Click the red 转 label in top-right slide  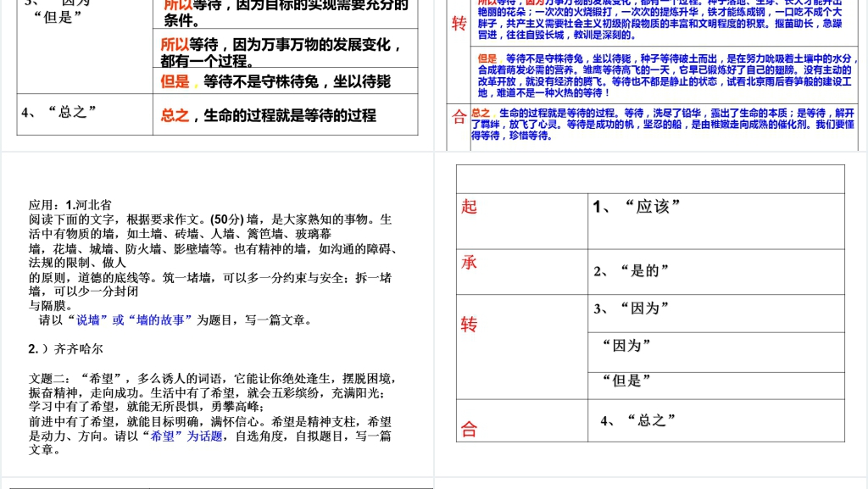tap(459, 24)
